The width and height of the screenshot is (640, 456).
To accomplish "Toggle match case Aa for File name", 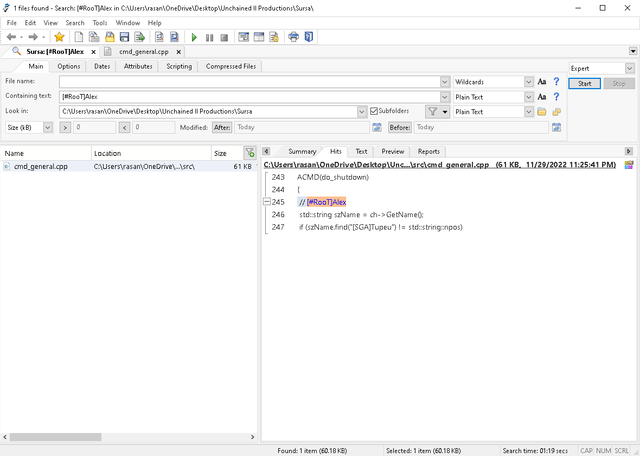I will (542, 82).
